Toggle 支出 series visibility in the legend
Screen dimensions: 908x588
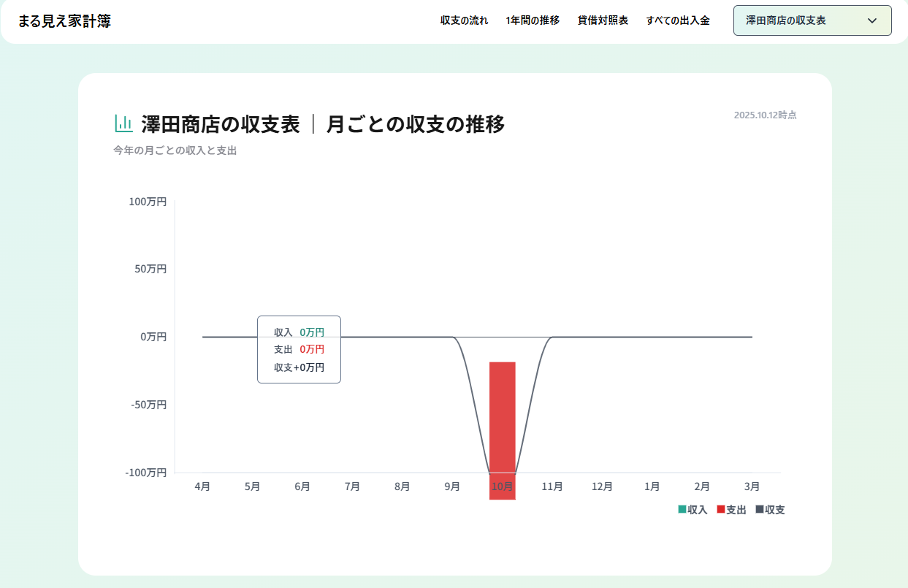point(730,510)
